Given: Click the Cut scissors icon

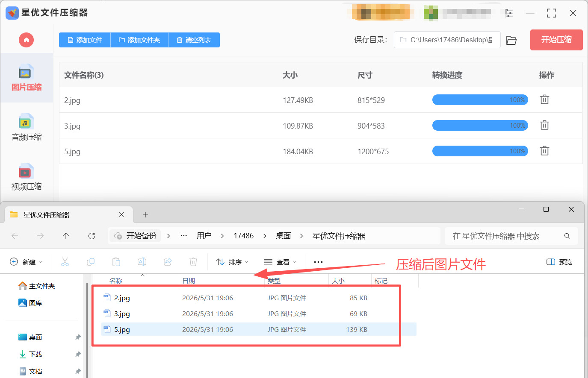Looking at the screenshot, I should tap(65, 262).
